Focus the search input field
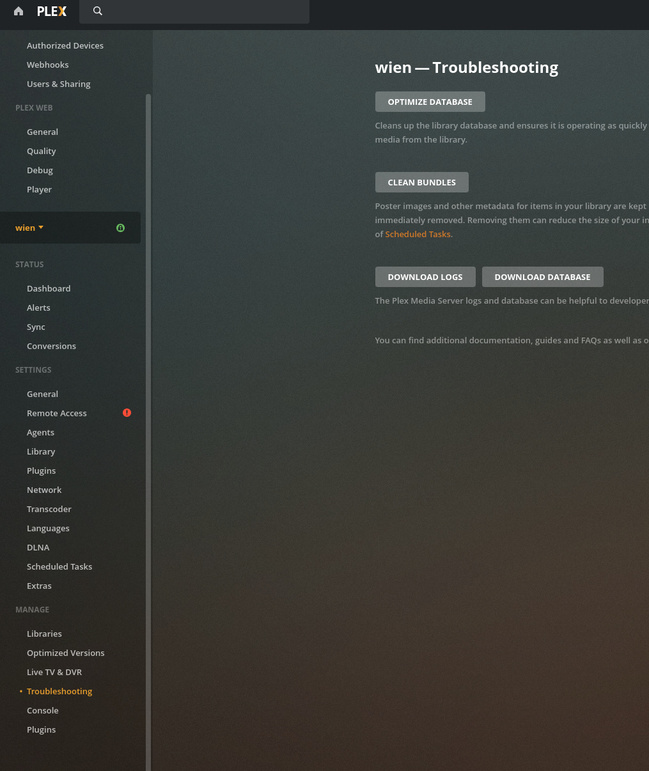This screenshot has height=771, width=649. coord(194,11)
